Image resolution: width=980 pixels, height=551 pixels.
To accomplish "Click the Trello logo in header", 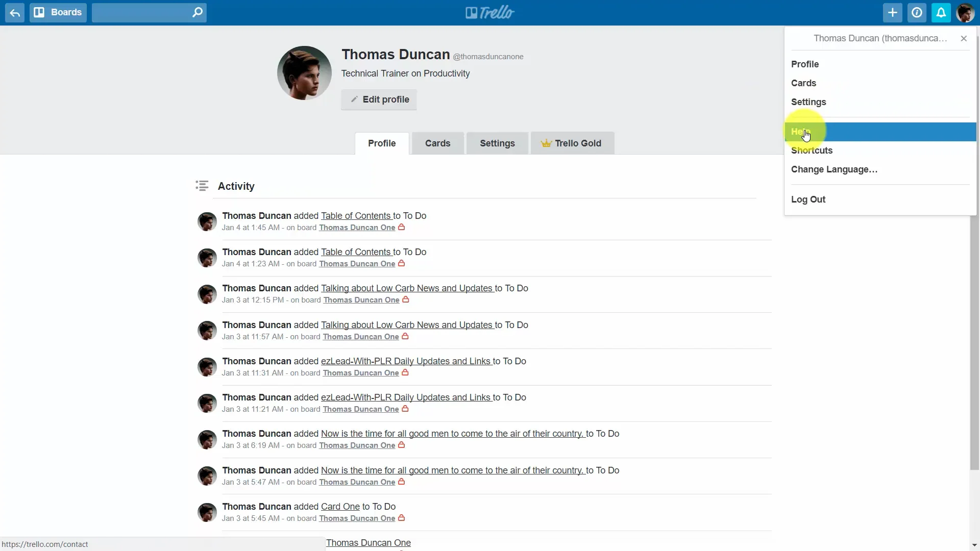I will (490, 12).
